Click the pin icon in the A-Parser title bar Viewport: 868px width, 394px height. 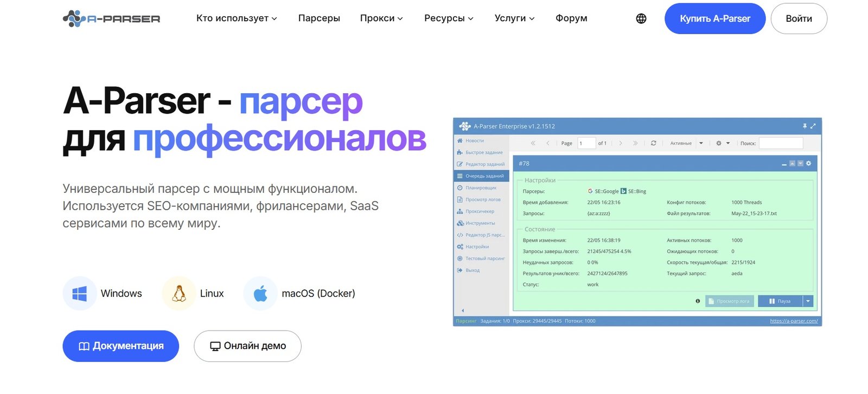click(805, 126)
